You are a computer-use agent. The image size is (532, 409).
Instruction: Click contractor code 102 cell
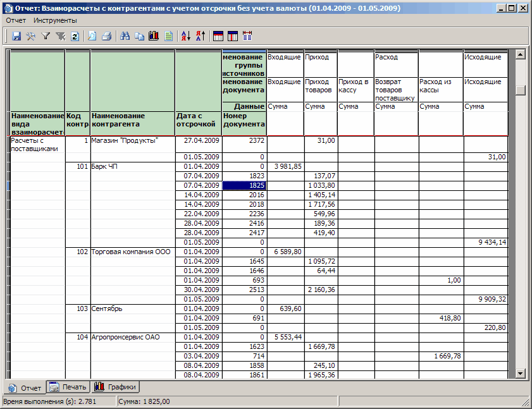[78, 252]
